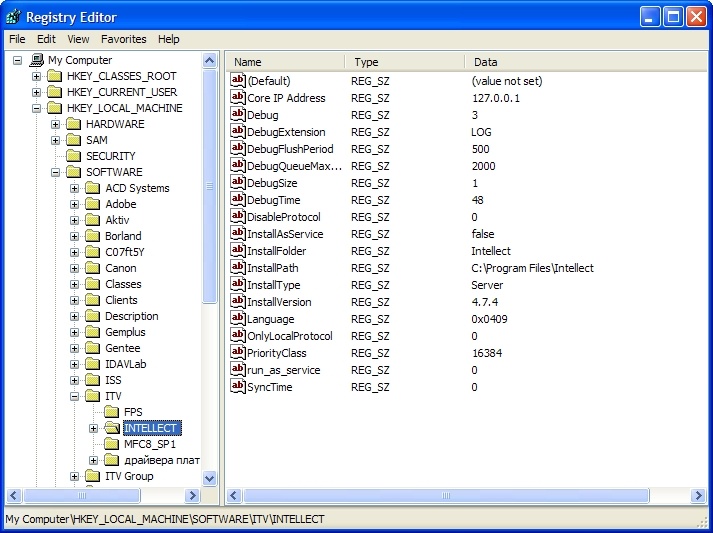Click the icon beside the PriorityClass value

pyautogui.click(x=238, y=353)
